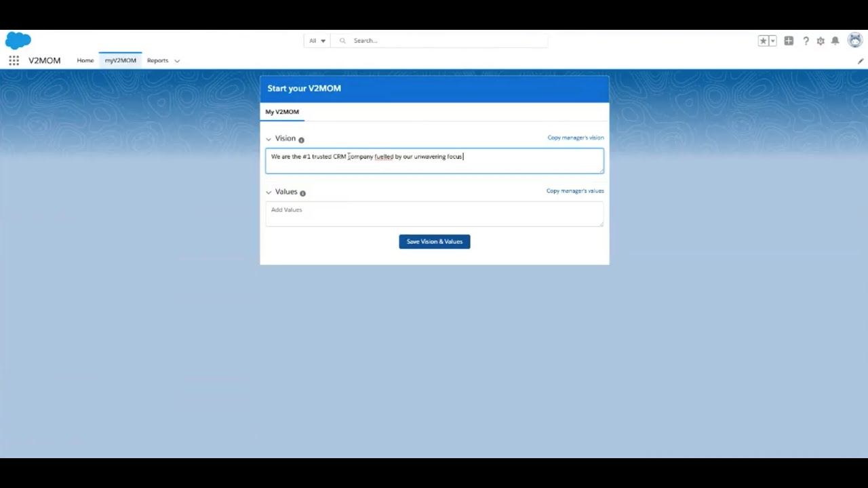Open the Global Actions plus icon

point(789,41)
